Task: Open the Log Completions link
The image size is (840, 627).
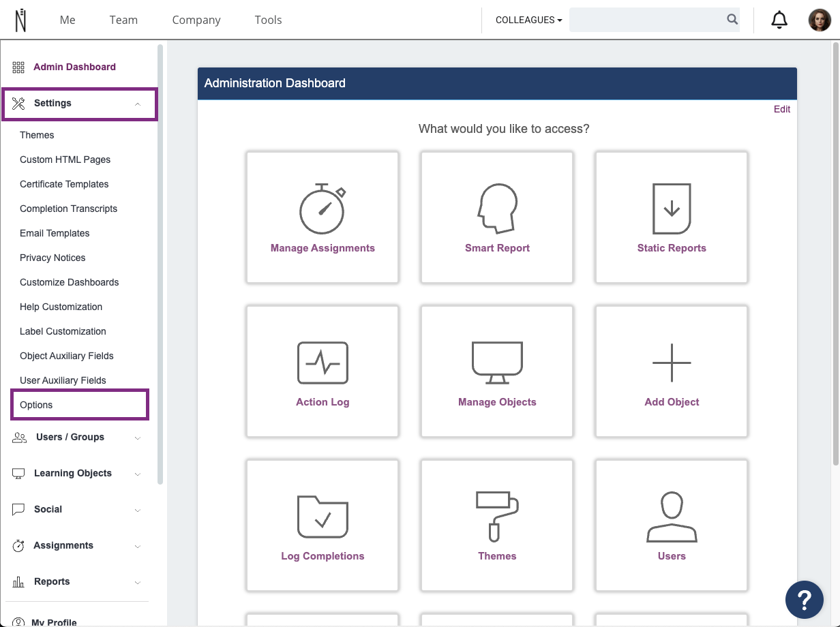Action: [x=322, y=556]
